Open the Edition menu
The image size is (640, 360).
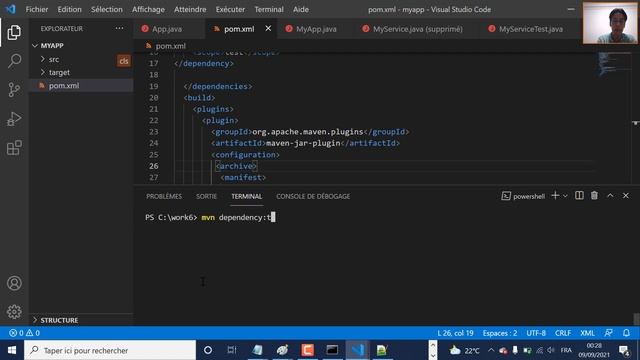[x=69, y=9]
